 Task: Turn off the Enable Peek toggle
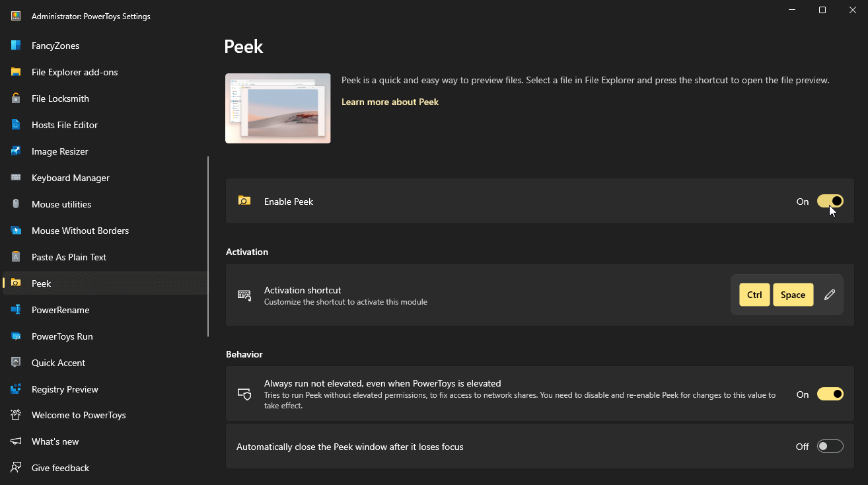pyautogui.click(x=830, y=201)
